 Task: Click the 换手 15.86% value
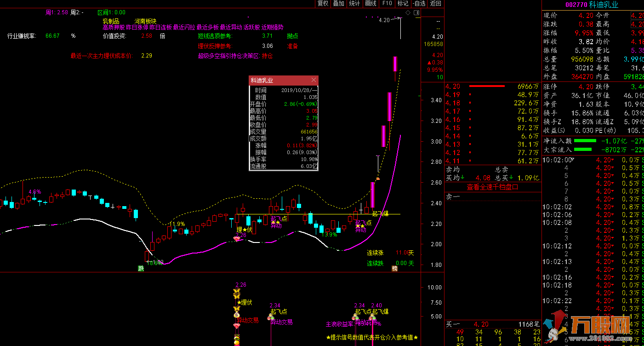coord(582,113)
